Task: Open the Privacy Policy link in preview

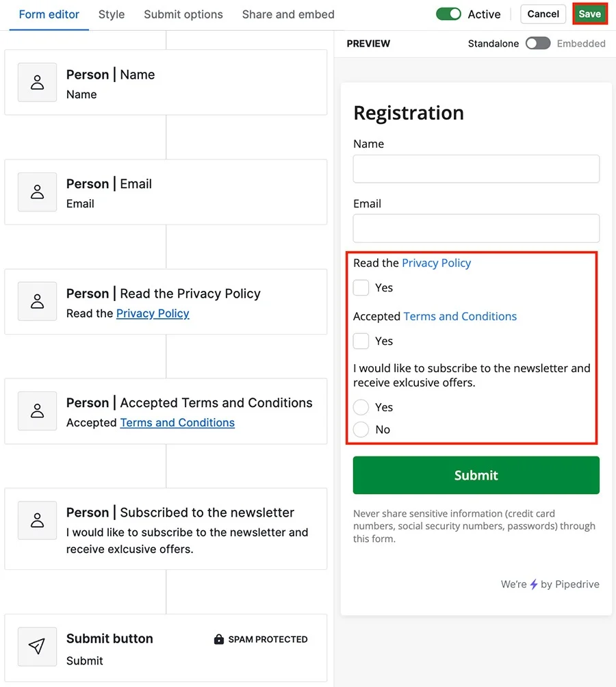Action: [437, 263]
